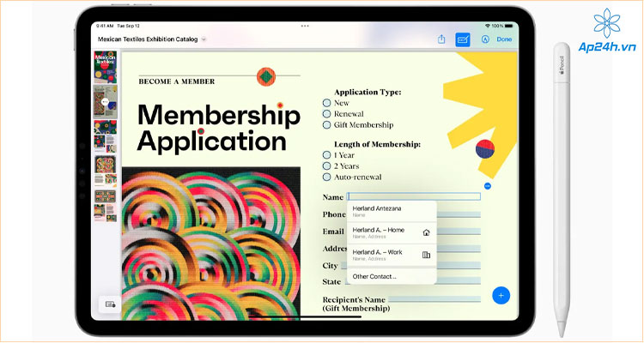Tap the Phone field label
Image resolution: width=644 pixels, height=343 pixels.
click(334, 214)
